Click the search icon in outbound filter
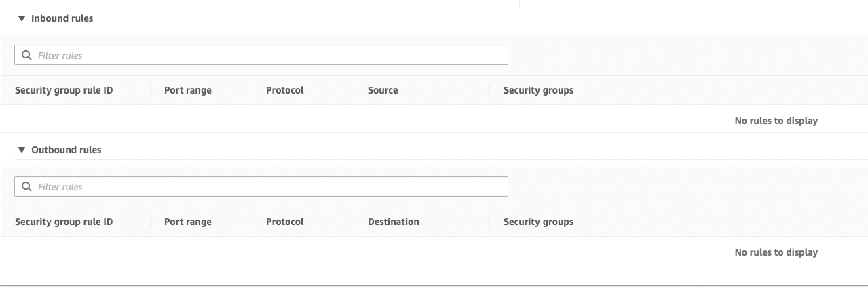Screen dimensions: 868x301 click(26, 187)
